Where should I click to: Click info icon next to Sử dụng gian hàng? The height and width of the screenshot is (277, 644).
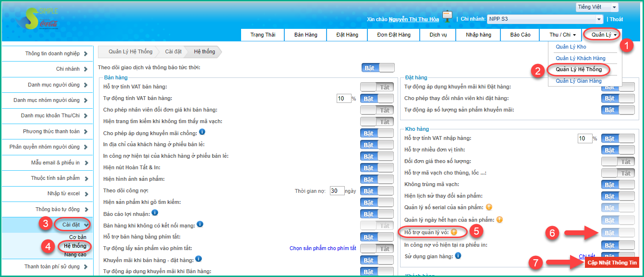click(x=458, y=256)
